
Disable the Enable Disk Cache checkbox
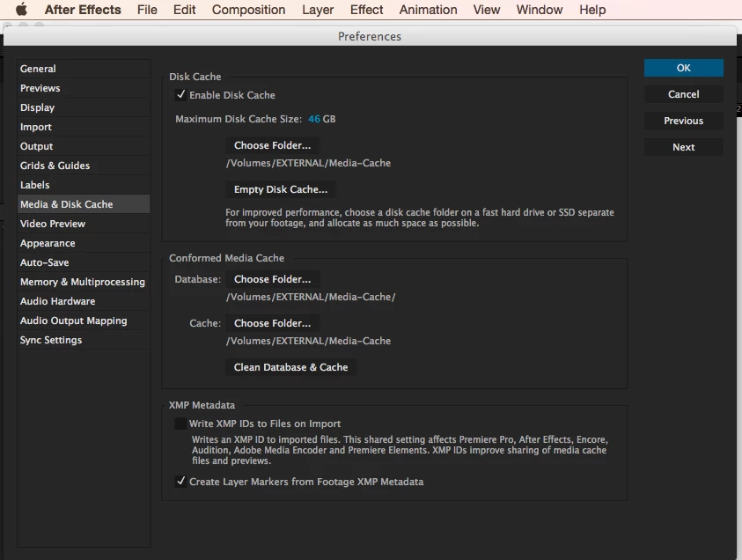pyautogui.click(x=180, y=95)
